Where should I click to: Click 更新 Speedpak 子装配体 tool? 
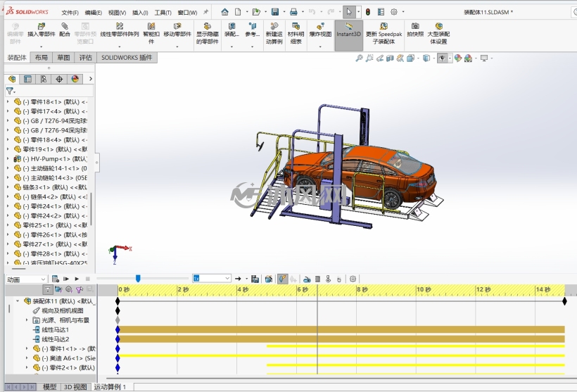click(x=383, y=33)
